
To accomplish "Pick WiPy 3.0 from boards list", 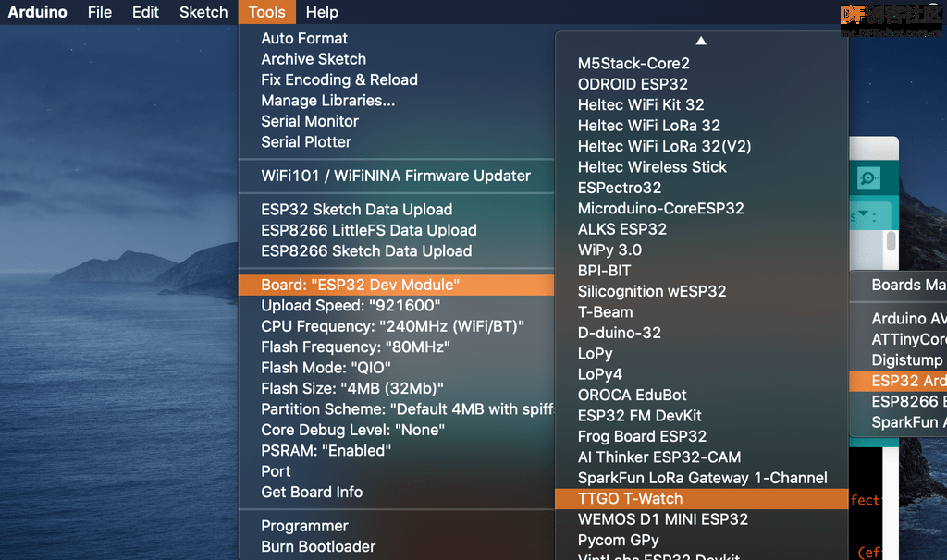I will tap(702, 250).
